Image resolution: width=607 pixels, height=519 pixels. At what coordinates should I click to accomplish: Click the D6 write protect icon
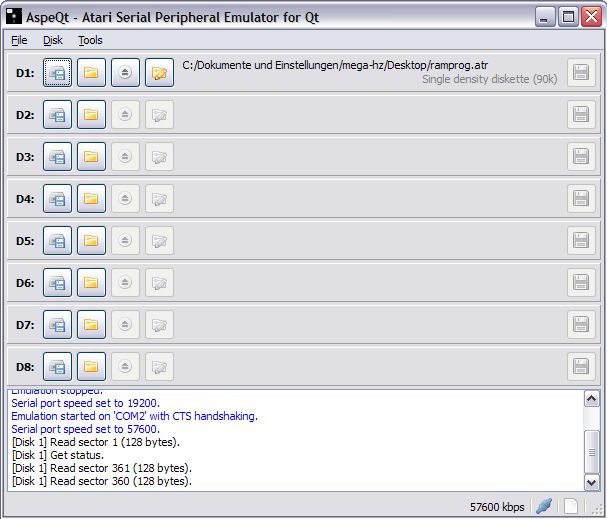(x=159, y=283)
